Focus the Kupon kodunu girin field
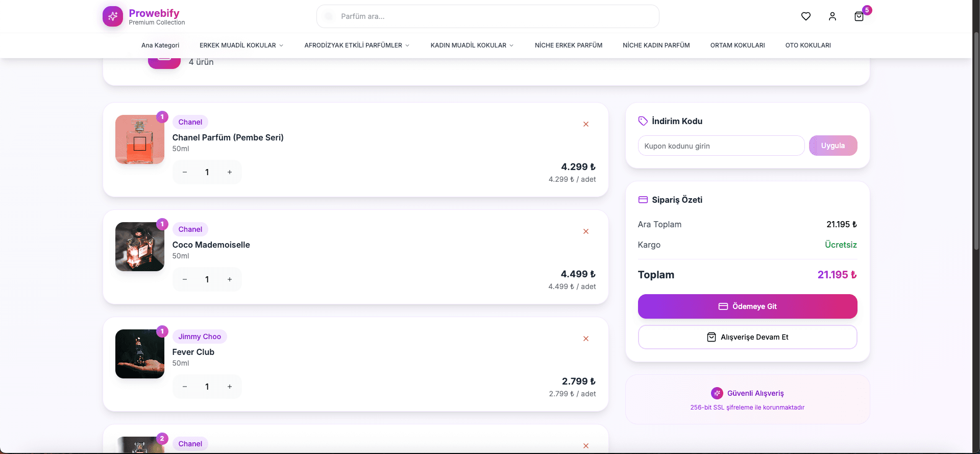Viewport: 980px width, 454px height. 721,146
